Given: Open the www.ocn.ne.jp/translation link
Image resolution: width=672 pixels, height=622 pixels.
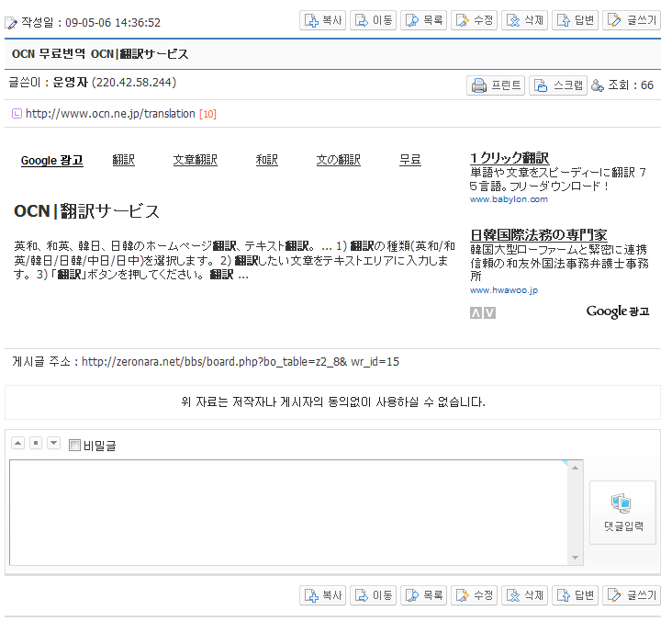Looking at the screenshot, I should (110, 114).
